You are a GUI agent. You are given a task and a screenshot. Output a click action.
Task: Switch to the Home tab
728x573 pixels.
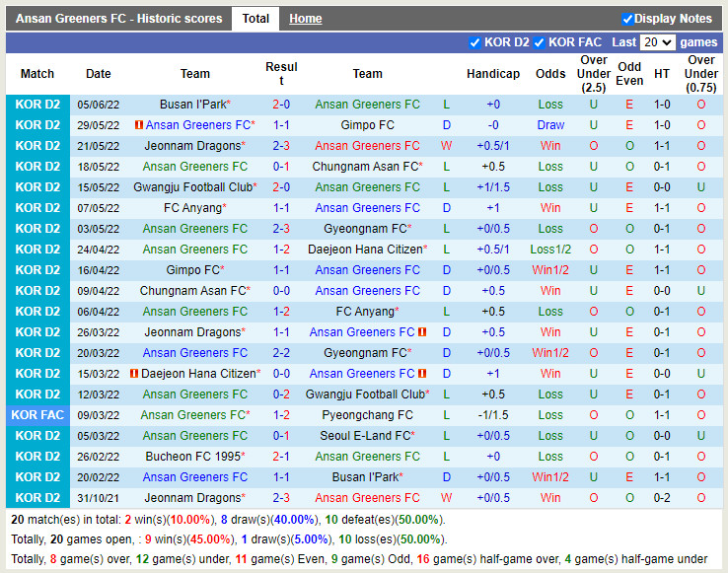point(305,19)
